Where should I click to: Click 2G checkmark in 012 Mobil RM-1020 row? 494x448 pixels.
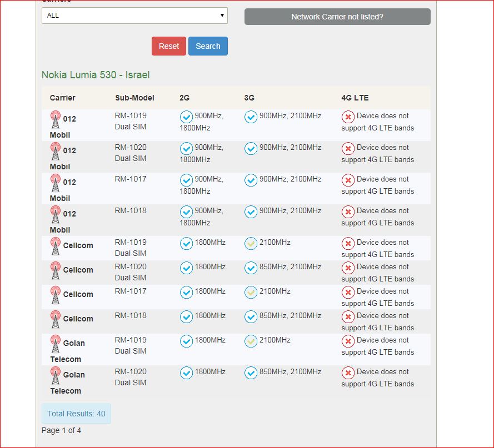186,149
